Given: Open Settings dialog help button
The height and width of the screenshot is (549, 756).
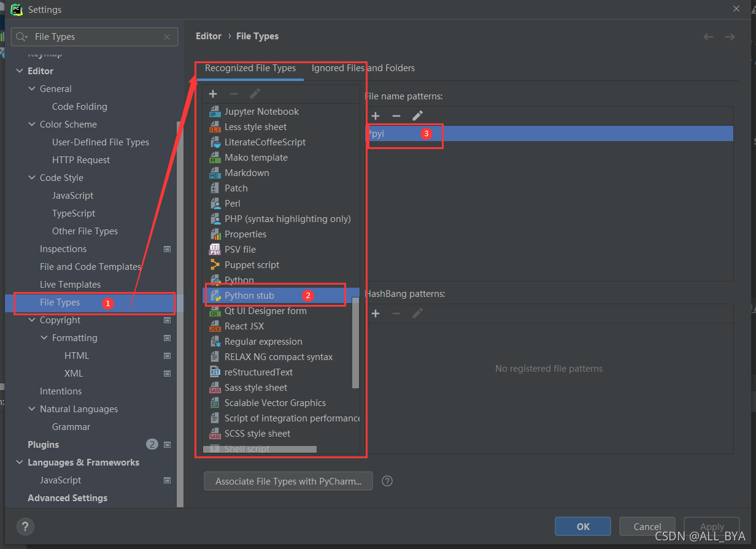Looking at the screenshot, I should [x=25, y=526].
